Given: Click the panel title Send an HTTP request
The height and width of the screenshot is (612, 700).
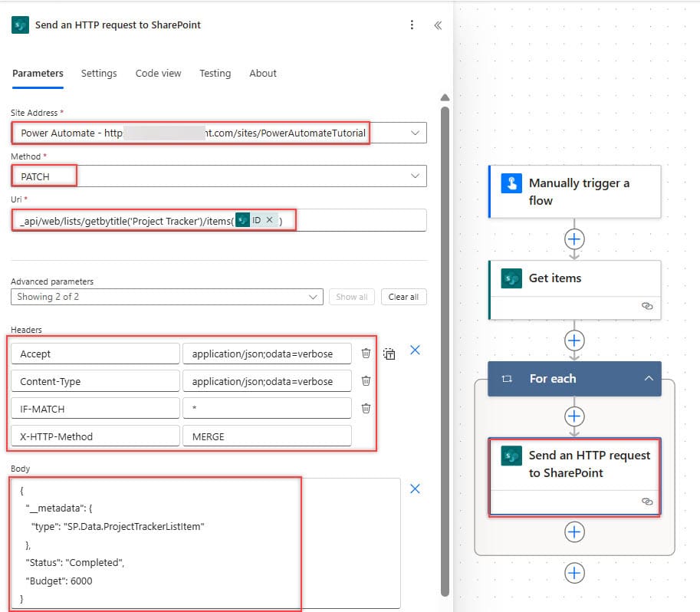Looking at the screenshot, I should [x=118, y=25].
